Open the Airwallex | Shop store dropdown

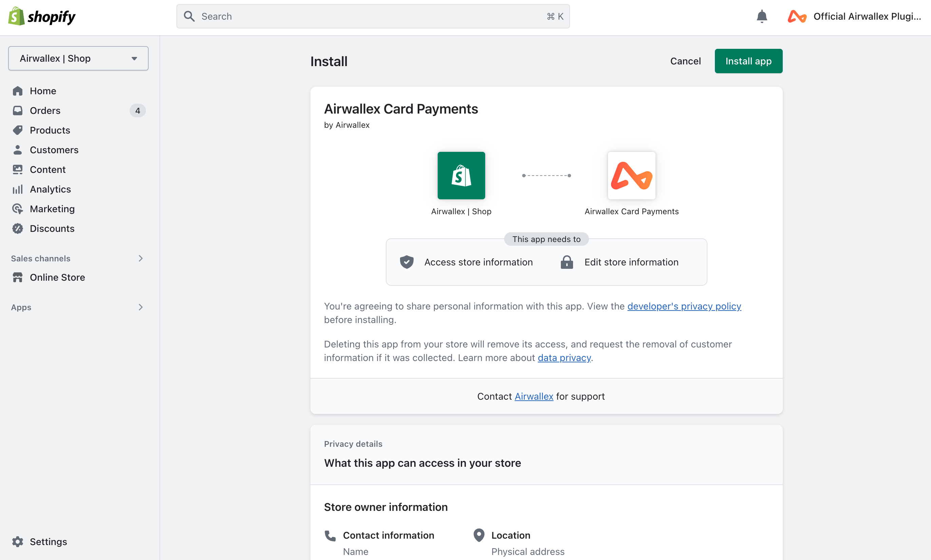click(78, 59)
